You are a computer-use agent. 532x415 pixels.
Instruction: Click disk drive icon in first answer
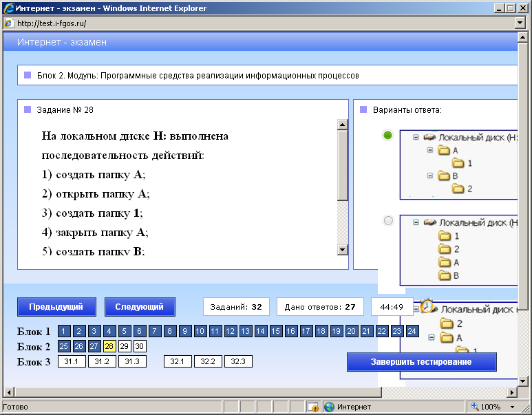(429, 137)
